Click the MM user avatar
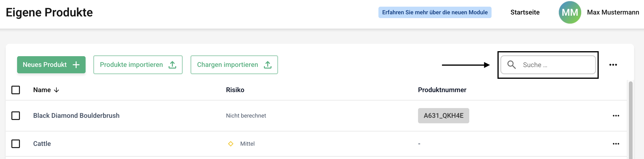Screen dimensions: 644x159 pos(570,12)
